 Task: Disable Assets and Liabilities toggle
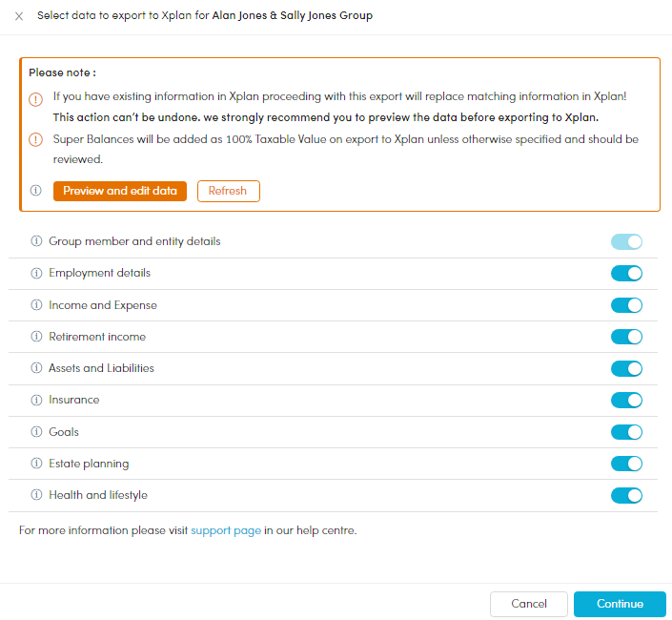(x=626, y=368)
